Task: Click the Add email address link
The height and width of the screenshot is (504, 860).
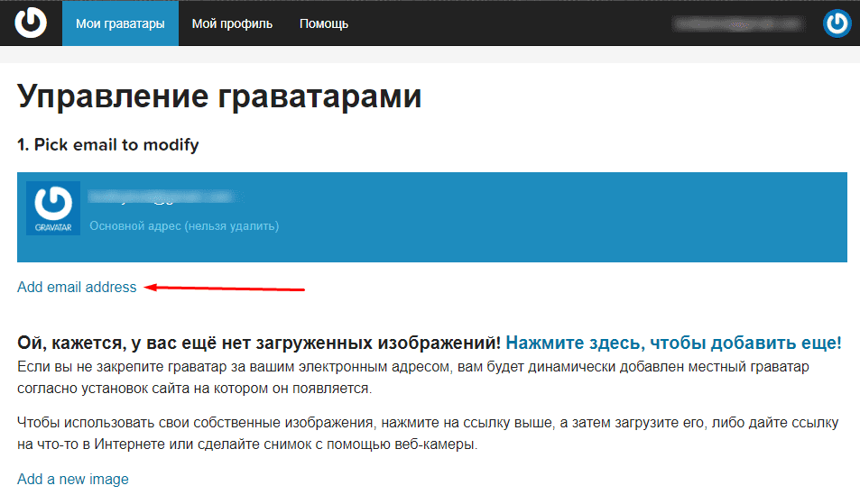Action: (77, 287)
